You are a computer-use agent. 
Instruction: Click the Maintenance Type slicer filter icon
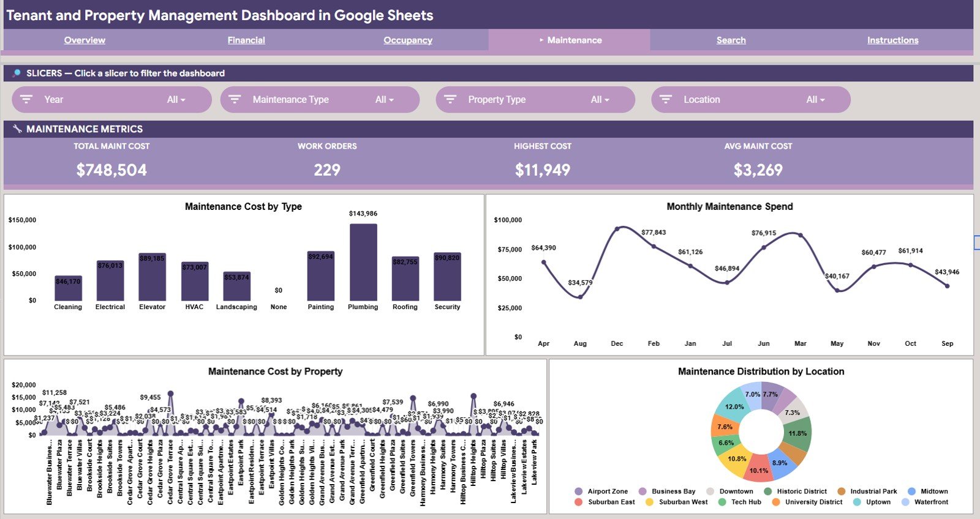[235, 99]
